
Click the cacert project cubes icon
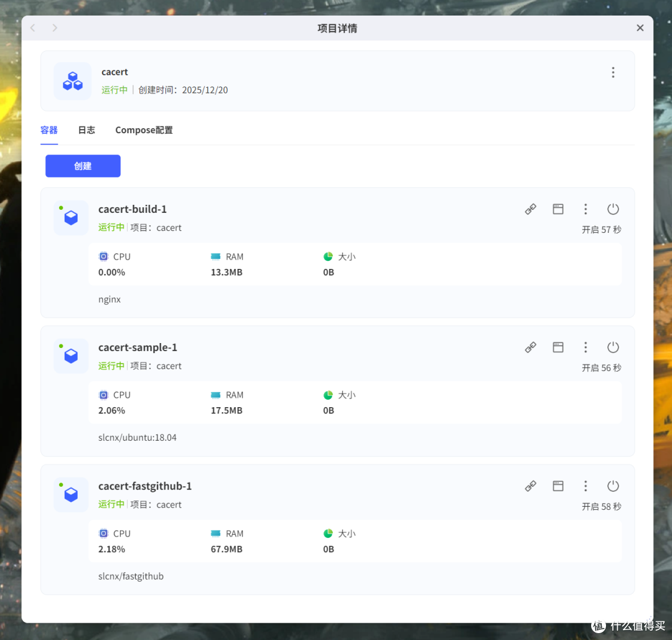click(x=72, y=81)
